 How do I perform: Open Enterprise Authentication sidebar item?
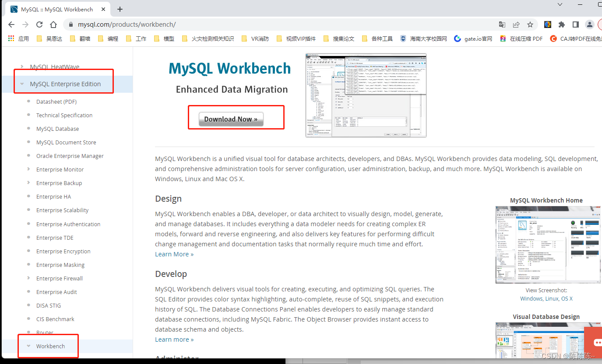point(68,224)
